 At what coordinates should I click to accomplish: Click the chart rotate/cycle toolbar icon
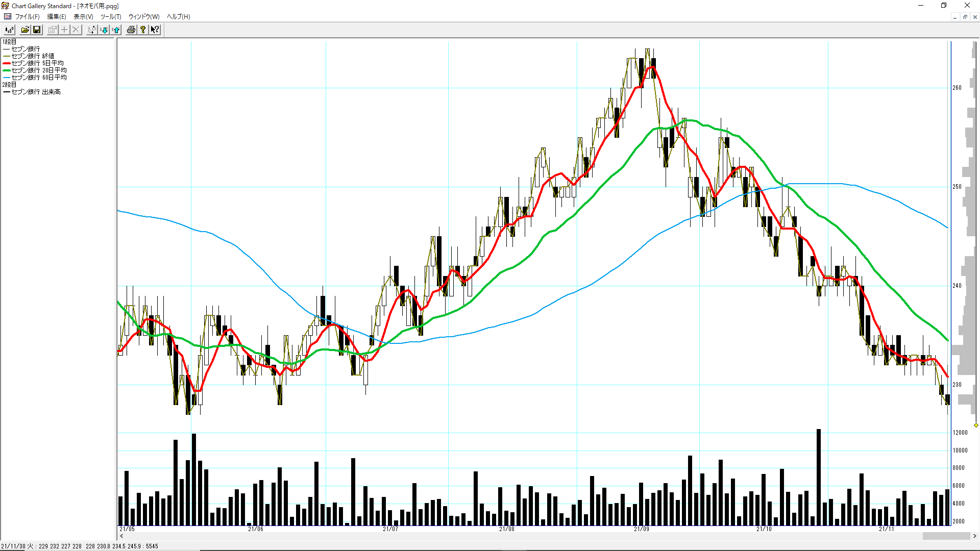click(91, 30)
